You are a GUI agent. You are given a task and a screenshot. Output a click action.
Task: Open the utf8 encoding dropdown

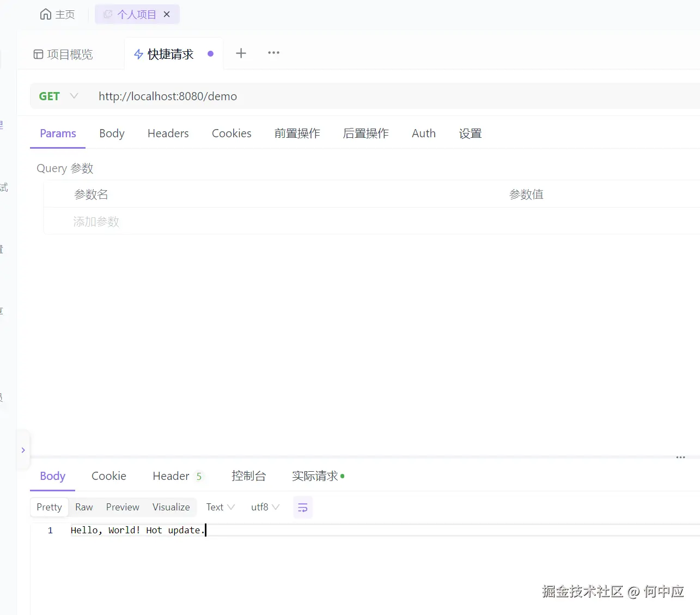click(265, 507)
